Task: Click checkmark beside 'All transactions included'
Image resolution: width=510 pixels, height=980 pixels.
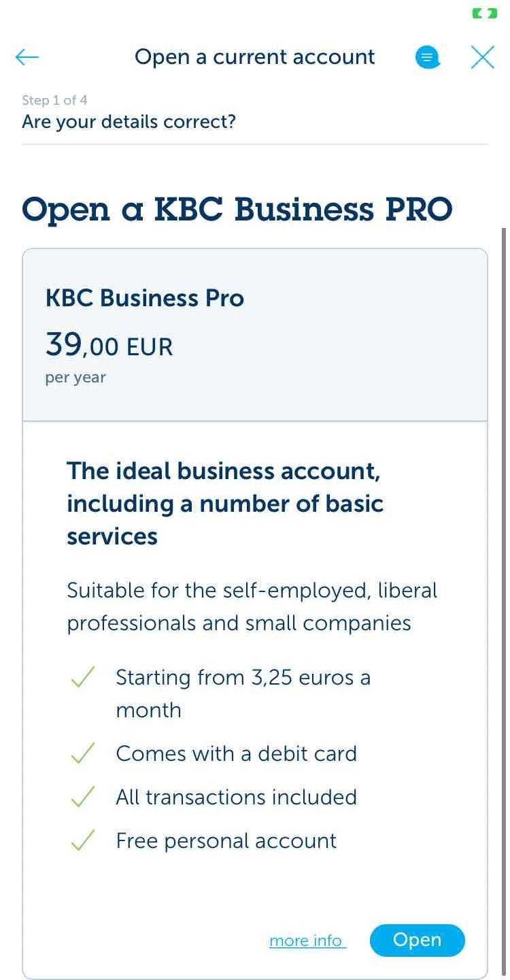Action: (x=83, y=797)
